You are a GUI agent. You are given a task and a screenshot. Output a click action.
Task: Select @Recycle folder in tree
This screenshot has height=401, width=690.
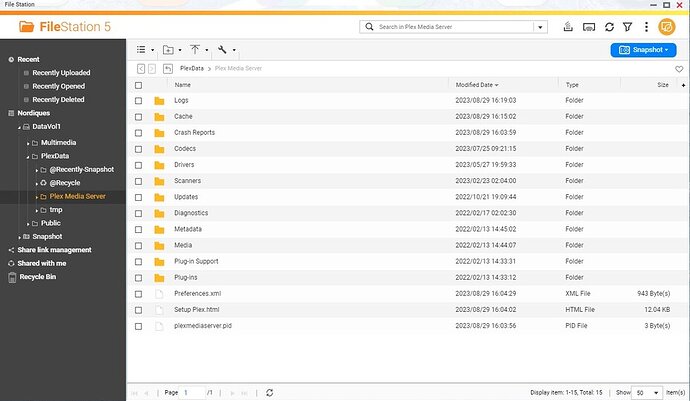[x=65, y=183]
